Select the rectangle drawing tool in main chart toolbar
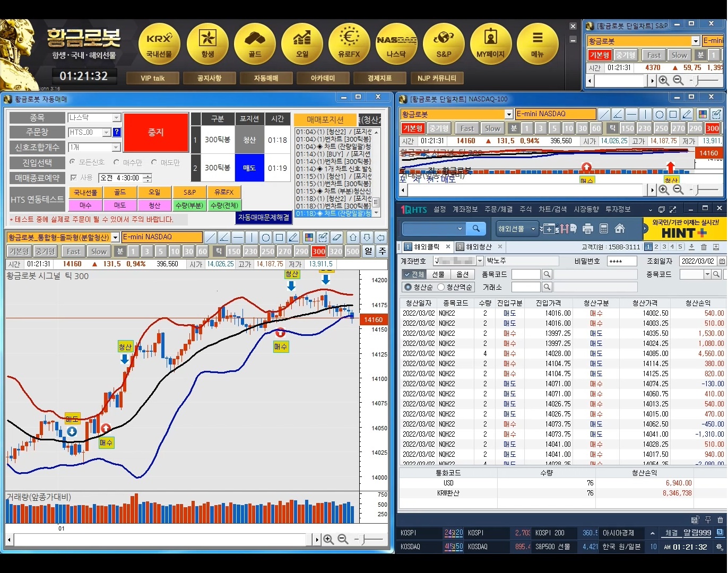The width and height of the screenshot is (728, 573). coord(280,237)
